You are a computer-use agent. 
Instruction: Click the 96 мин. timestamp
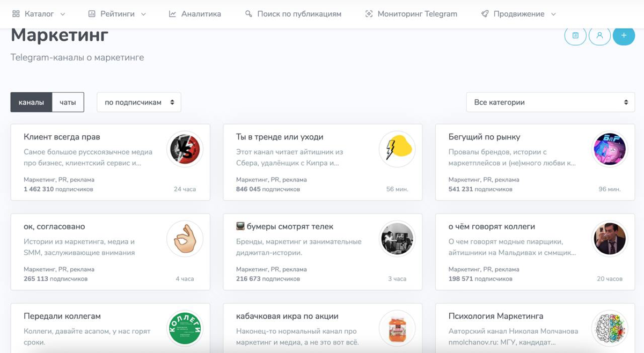(x=610, y=189)
